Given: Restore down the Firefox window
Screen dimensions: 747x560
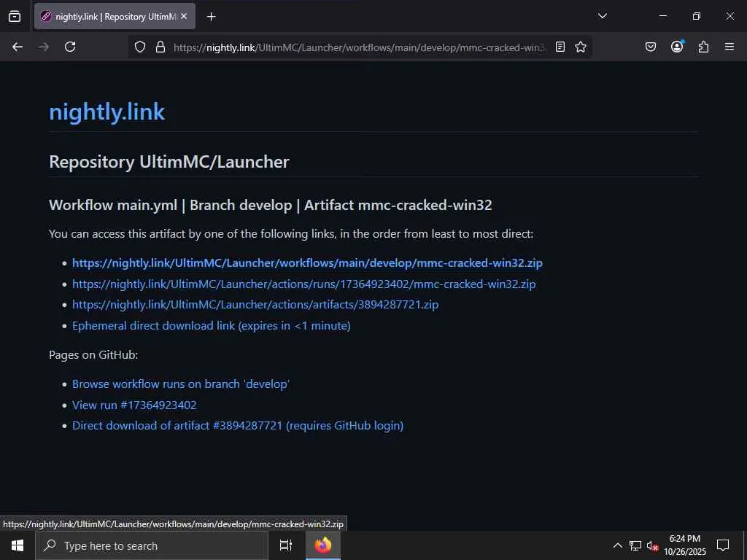Looking at the screenshot, I should pyautogui.click(x=697, y=16).
